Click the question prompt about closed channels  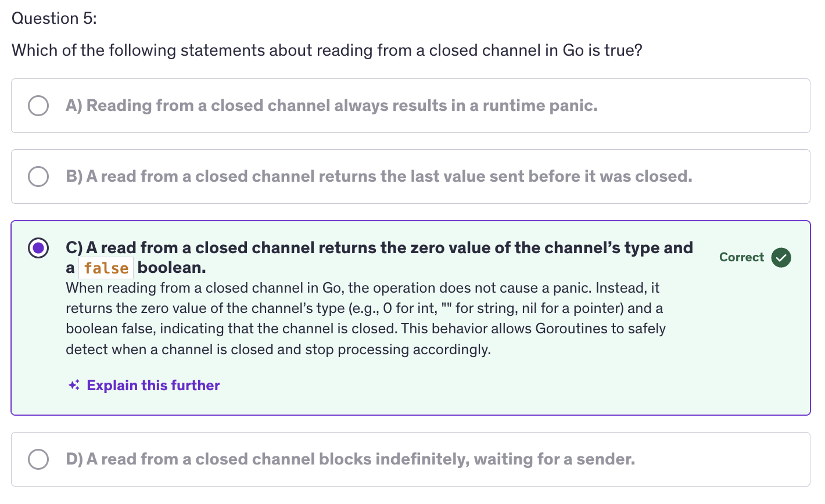click(x=327, y=51)
